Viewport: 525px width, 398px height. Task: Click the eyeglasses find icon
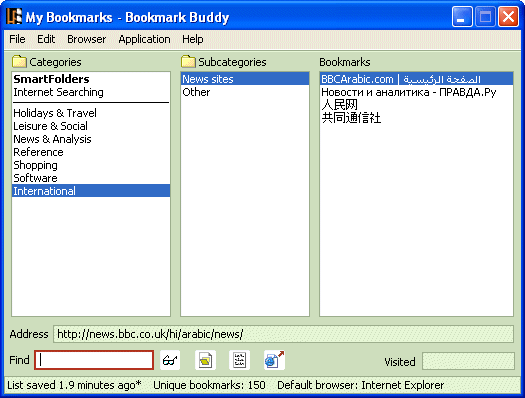tap(170, 360)
